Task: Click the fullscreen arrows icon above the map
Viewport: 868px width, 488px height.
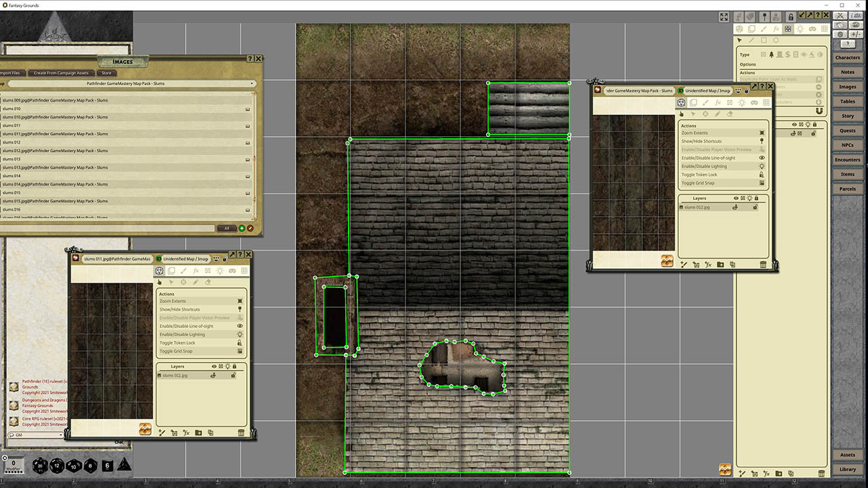Action: (724, 17)
